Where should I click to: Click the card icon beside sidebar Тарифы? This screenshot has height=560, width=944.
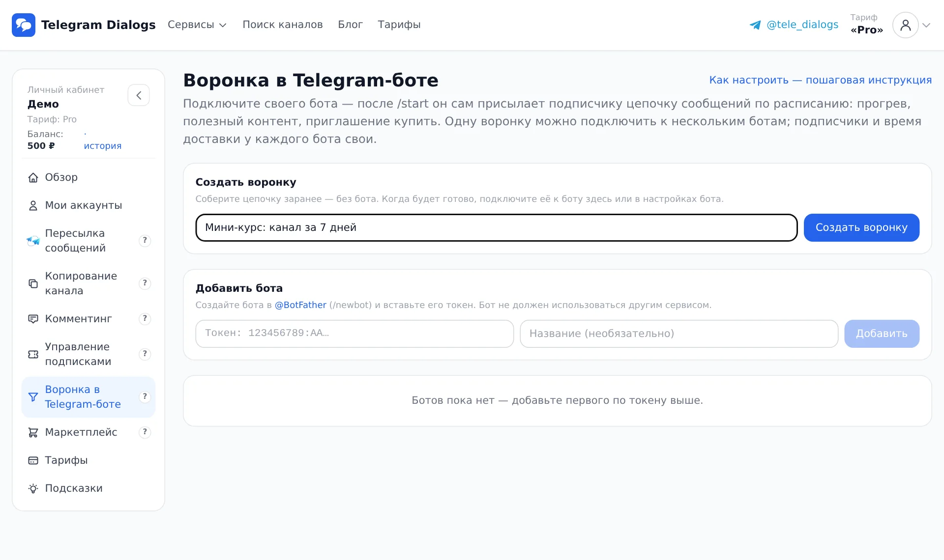tap(33, 460)
